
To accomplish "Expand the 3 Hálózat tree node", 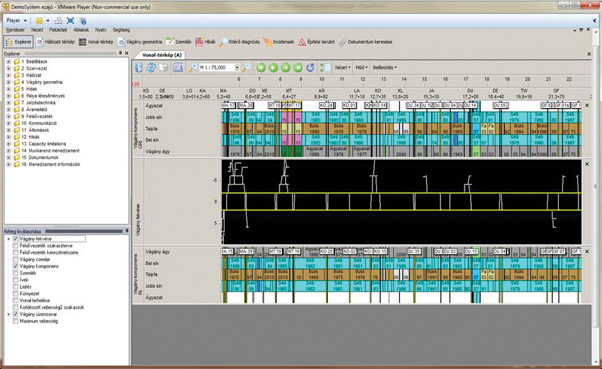I will [x=8, y=75].
